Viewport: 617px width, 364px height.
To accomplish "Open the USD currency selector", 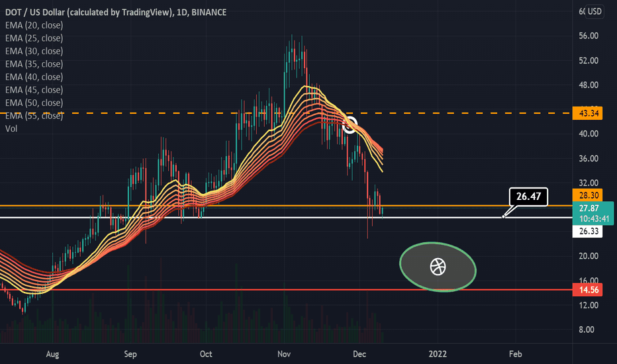I will coord(594,11).
